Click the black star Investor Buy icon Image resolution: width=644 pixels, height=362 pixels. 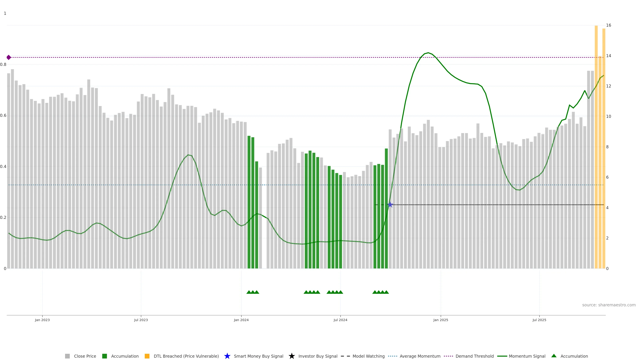point(291,356)
